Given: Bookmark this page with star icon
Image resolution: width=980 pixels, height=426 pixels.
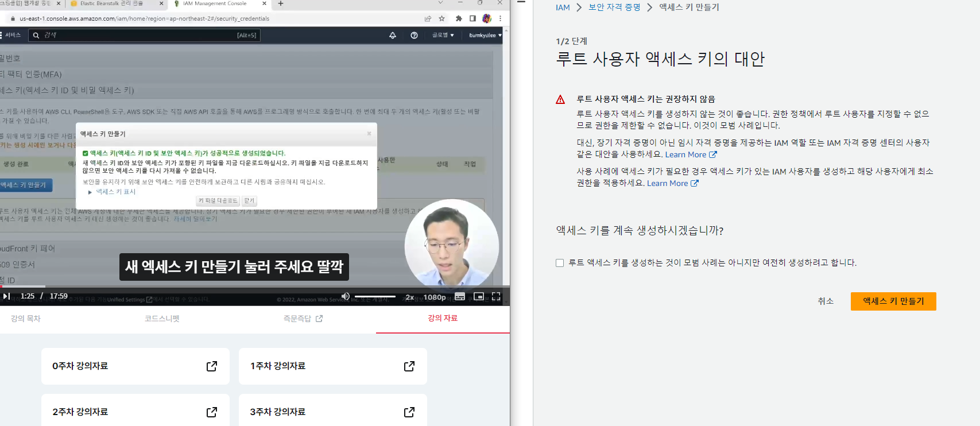Looking at the screenshot, I should pyautogui.click(x=441, y=18).
